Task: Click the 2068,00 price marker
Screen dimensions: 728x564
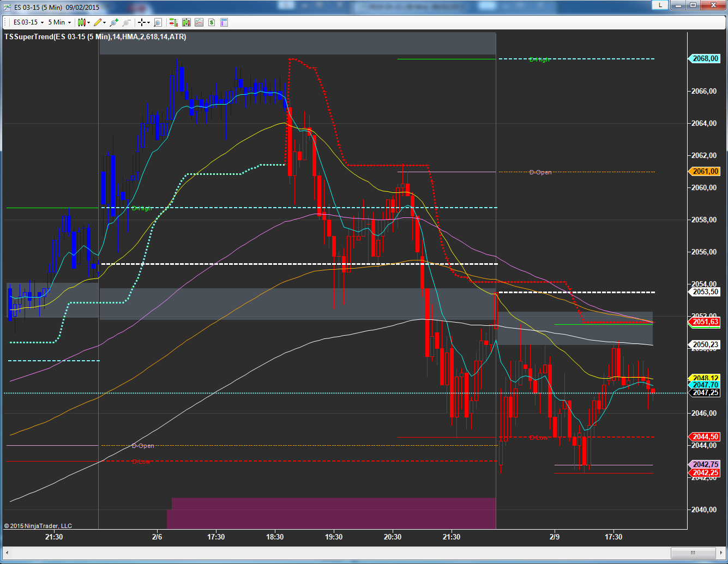Action: click(705, 59)
